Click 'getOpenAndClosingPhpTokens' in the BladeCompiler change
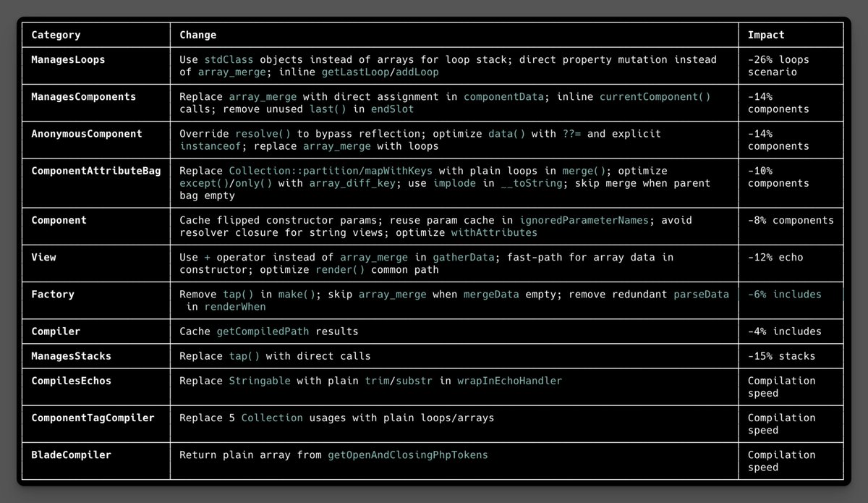Image resolution: width=868 pixels, height=503 pixels. click(409, 455)
